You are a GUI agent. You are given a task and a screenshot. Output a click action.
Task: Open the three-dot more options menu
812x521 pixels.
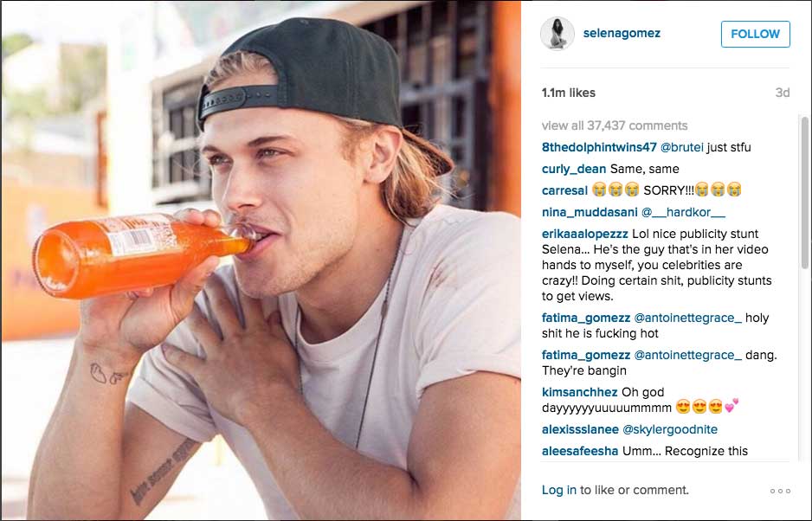pos(780,491)
